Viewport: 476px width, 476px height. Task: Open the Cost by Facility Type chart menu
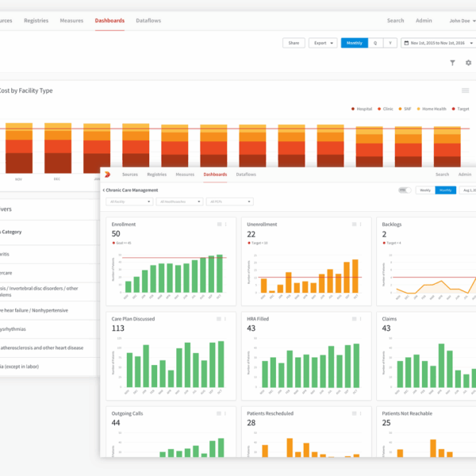point(466,91)
